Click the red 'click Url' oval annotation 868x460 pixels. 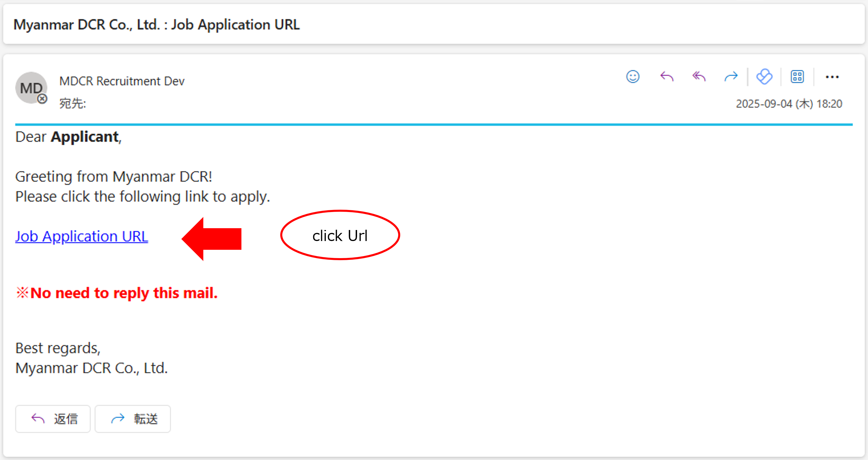coord(340,236)
